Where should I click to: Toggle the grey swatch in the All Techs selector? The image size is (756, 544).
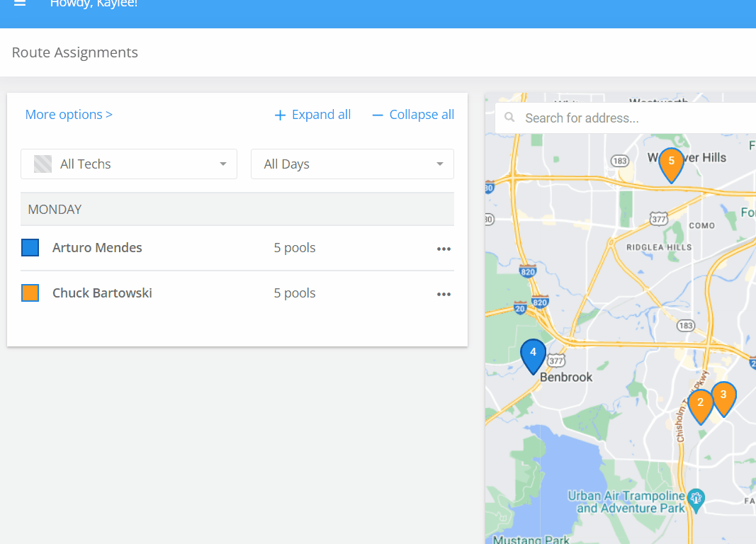click(x=43, y=164)
